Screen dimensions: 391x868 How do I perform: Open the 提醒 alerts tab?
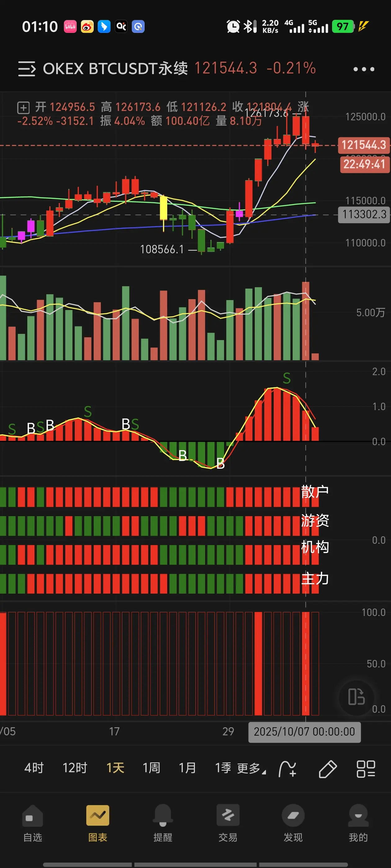click(x=163, y=823)
